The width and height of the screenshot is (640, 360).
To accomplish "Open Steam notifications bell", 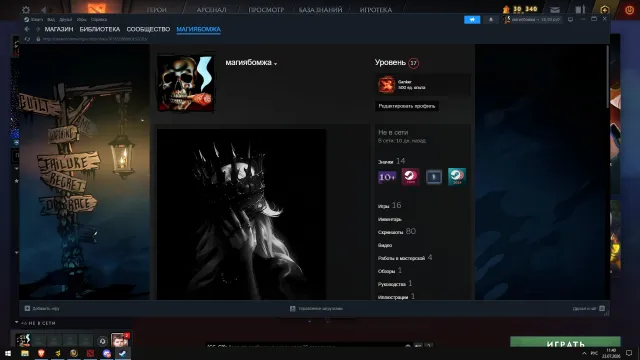I will (x=491, y=20).
